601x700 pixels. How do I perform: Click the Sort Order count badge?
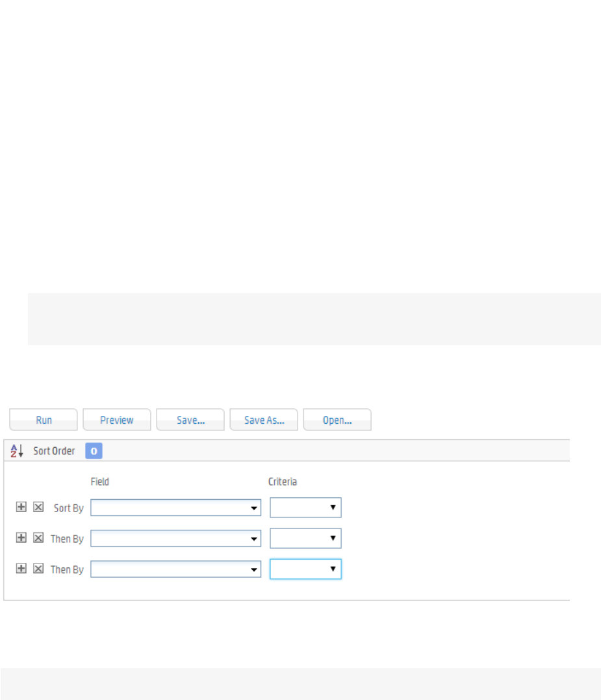point(94,451)
